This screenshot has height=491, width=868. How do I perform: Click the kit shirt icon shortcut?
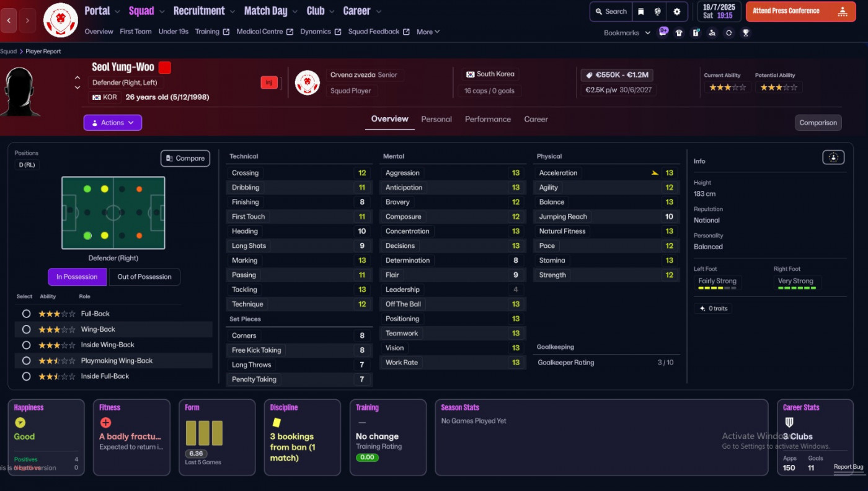click(x=680, y=33)
